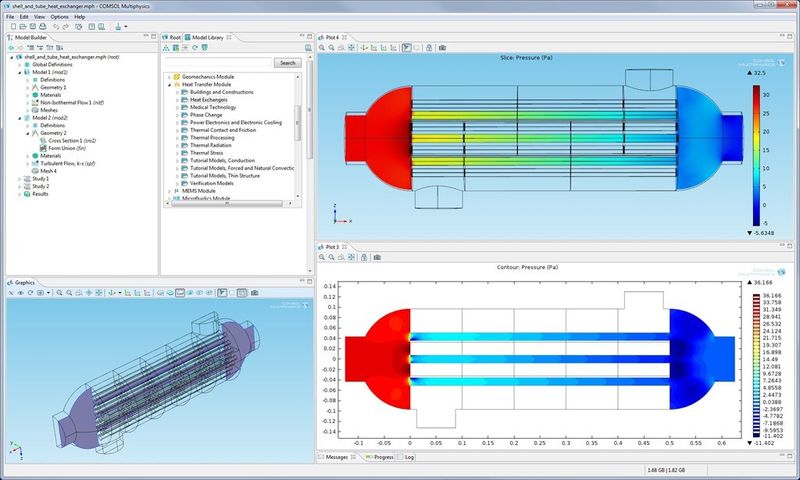Click the default 3D view axes icon in Plot 4
The height and width of the screenshot is (480, 800).
(364, 47)
